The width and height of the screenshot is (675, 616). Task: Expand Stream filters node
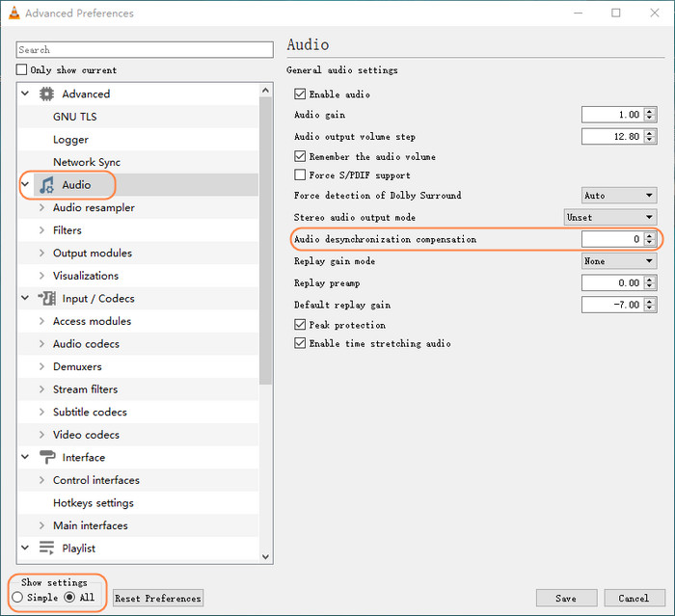click(41, 389)
